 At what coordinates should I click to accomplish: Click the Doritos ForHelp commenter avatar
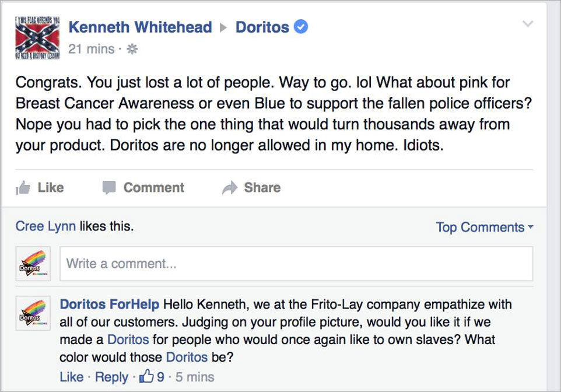coord(33,315)
